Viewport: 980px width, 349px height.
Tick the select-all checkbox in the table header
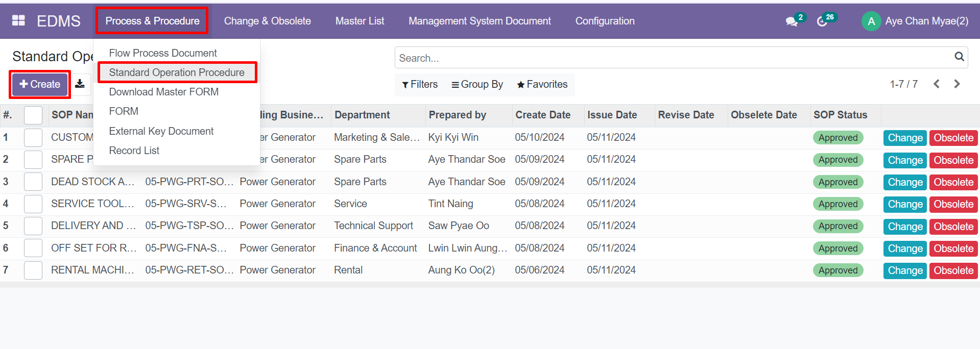point(33,115)
